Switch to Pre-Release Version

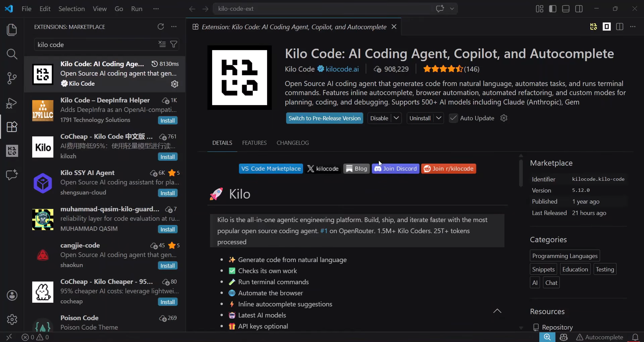[x=325, y=118]
